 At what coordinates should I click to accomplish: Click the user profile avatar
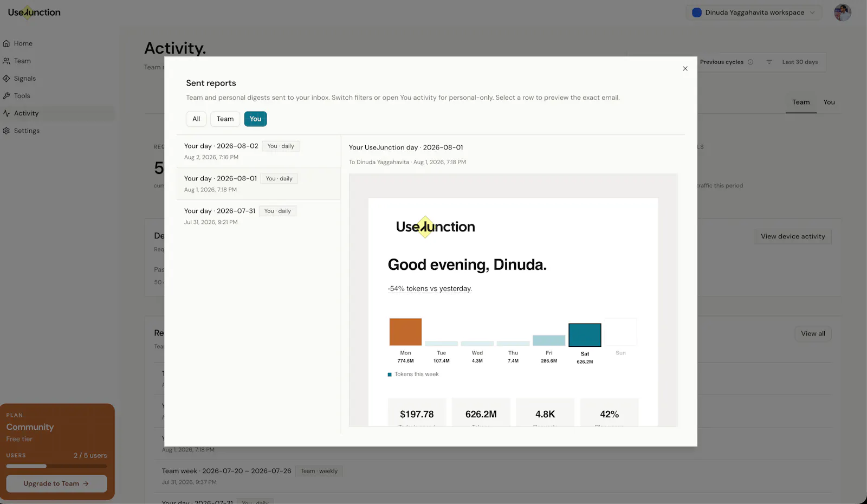pyautogui.click(x=843, y=12)
